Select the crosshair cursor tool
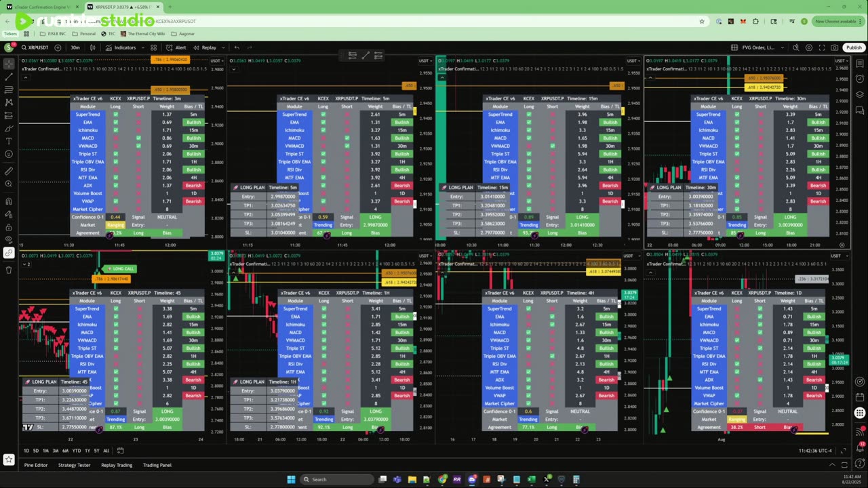The width and height of the screenshot is (868, 488). [9, 64]
